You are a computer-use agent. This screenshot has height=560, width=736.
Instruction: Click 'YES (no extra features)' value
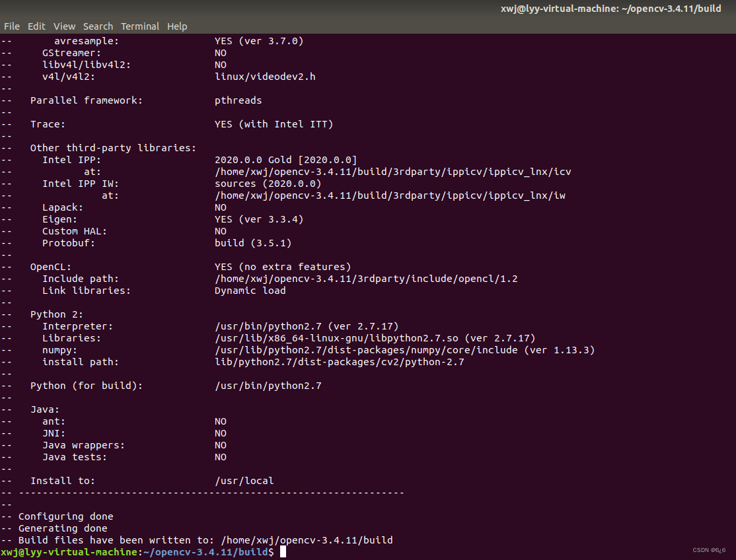[283, 267]
